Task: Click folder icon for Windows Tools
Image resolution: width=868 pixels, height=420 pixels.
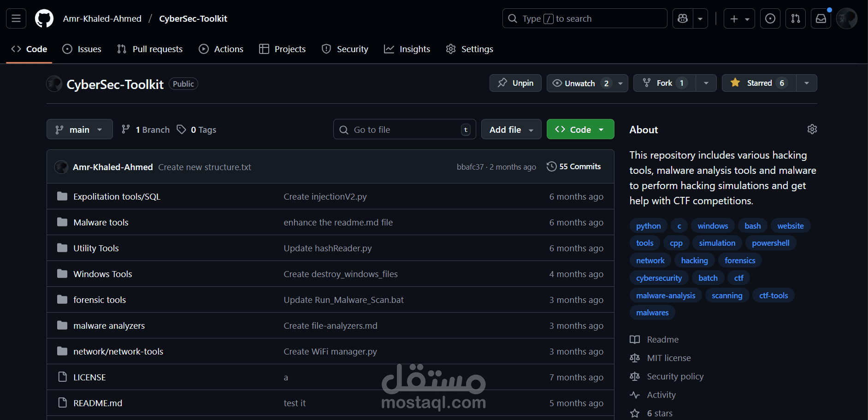Action: (x=62, y=274)
